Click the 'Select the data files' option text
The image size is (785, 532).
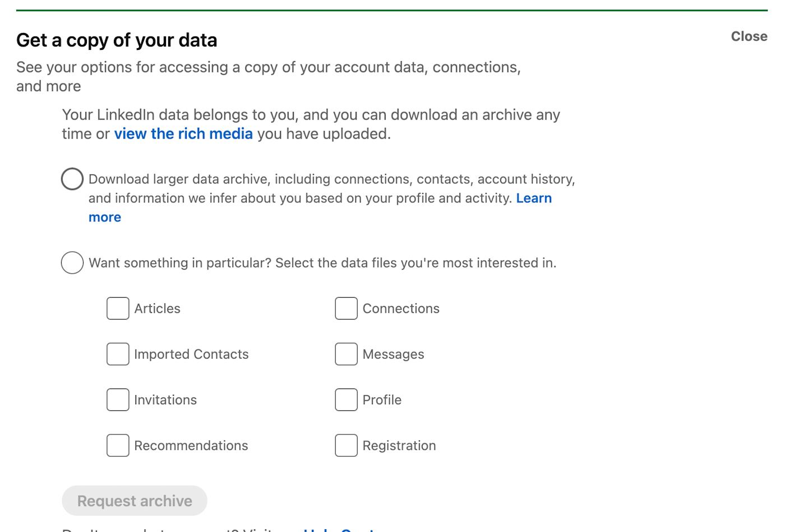coord(322,263)
